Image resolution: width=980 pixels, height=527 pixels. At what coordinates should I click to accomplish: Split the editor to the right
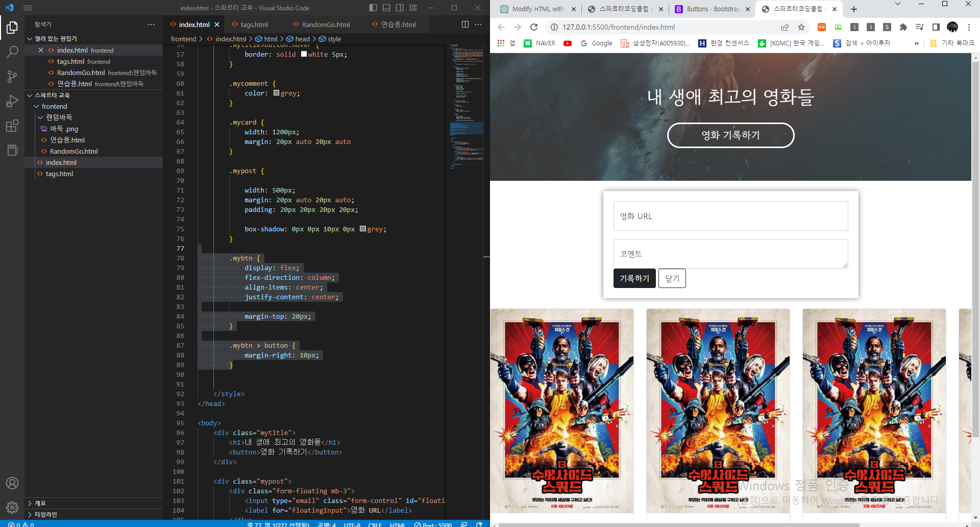click(x=465, y=25)
